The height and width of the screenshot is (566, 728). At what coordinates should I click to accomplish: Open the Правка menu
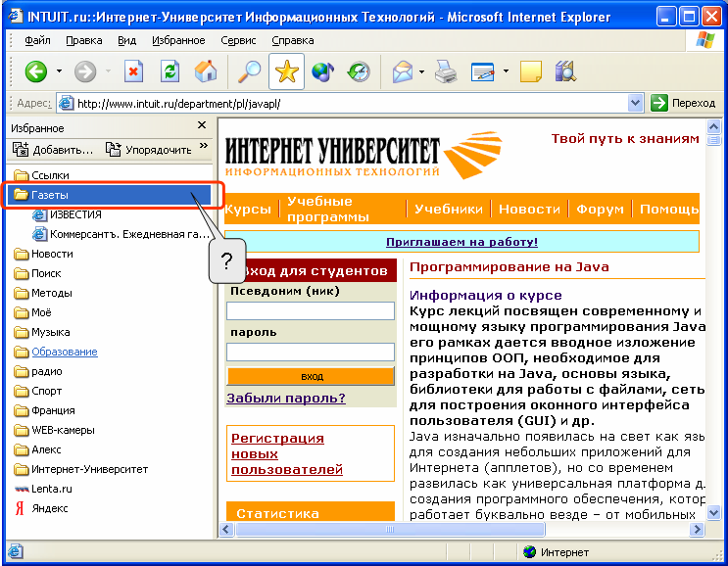pos(84,40)
